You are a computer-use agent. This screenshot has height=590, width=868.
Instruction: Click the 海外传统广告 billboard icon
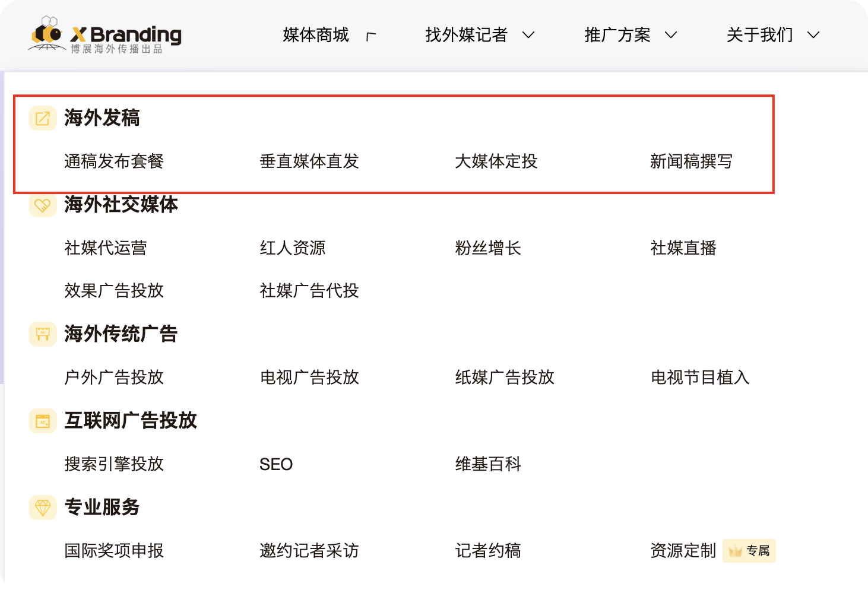tap(43, 334)
